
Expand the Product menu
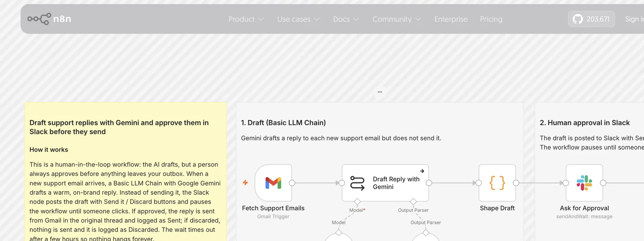point(246,19)
